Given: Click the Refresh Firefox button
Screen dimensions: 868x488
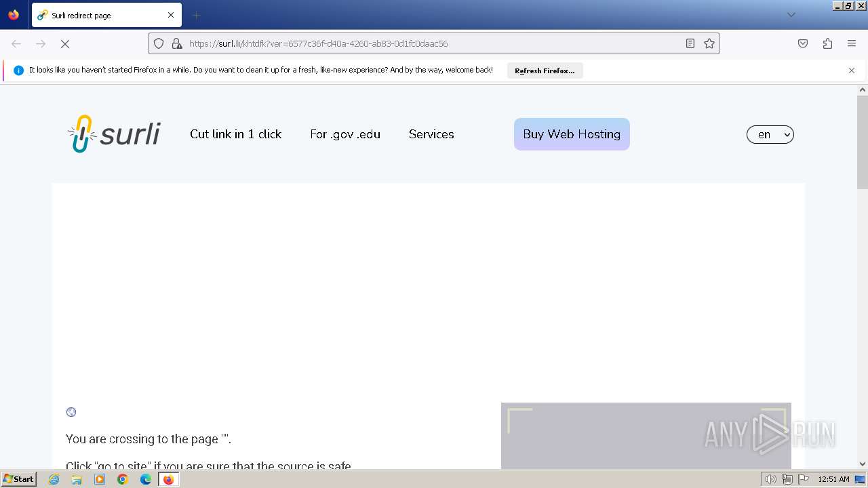Looking at the screenshot, I should coord(545,70).
